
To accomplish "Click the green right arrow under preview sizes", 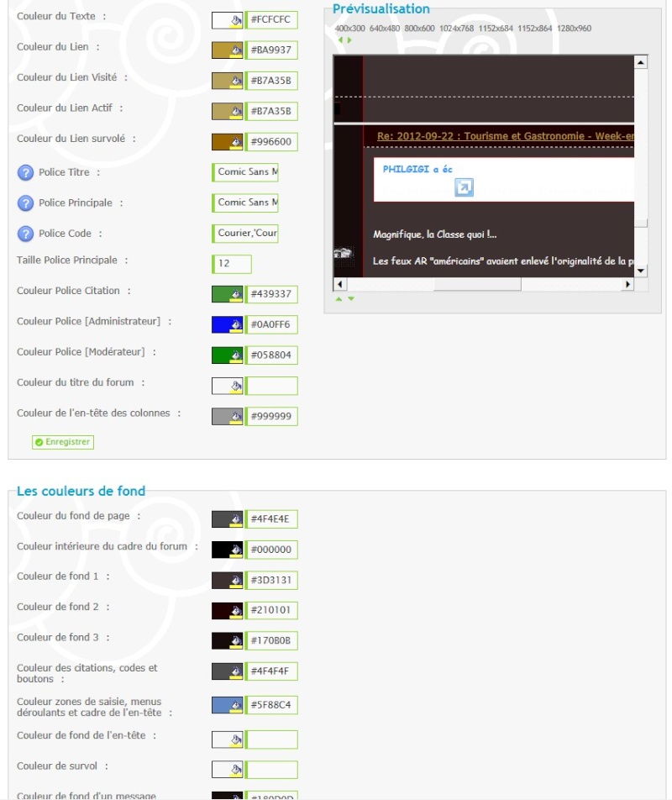I will [349, 39].
